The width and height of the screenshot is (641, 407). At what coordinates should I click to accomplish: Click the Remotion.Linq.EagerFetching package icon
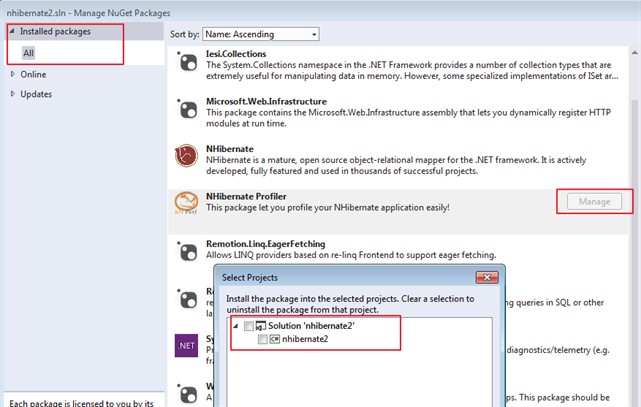(188, 252)
